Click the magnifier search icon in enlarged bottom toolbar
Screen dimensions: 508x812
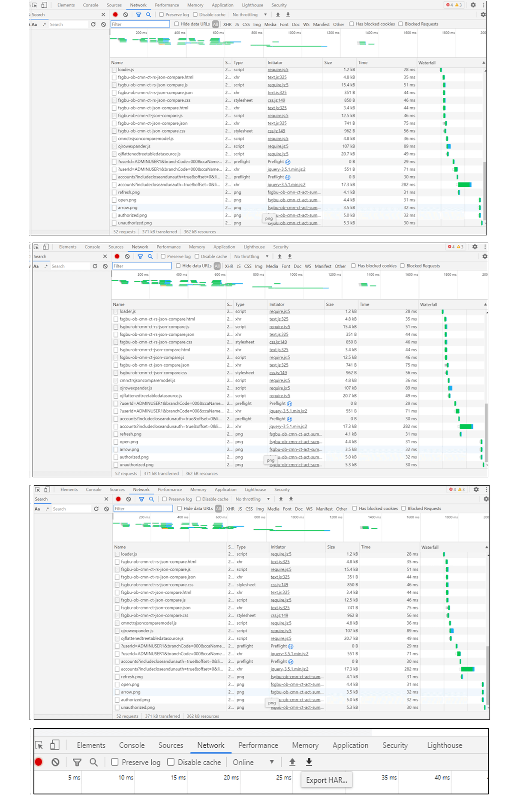(93, 762)
